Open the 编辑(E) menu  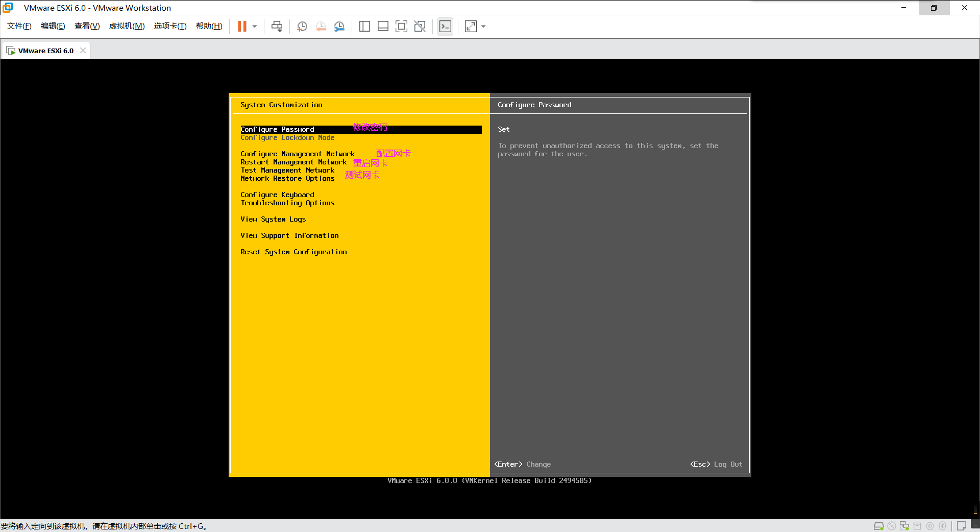(53, 26)
